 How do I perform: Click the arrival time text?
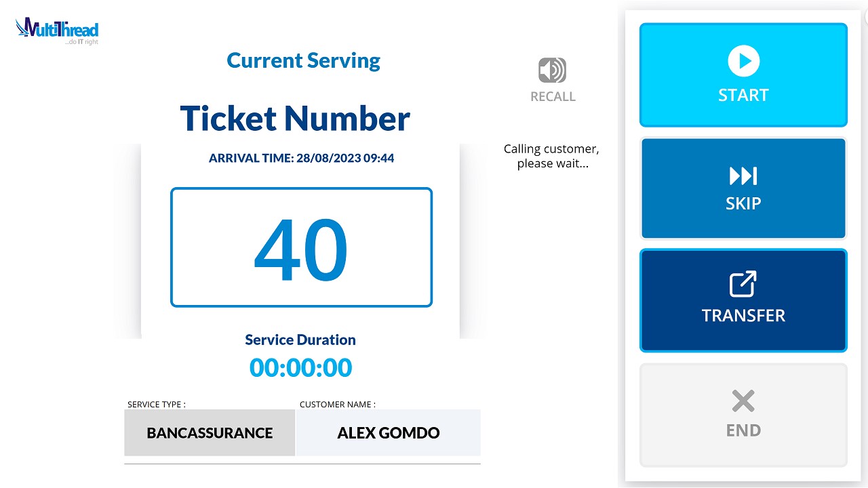(301, 159)
